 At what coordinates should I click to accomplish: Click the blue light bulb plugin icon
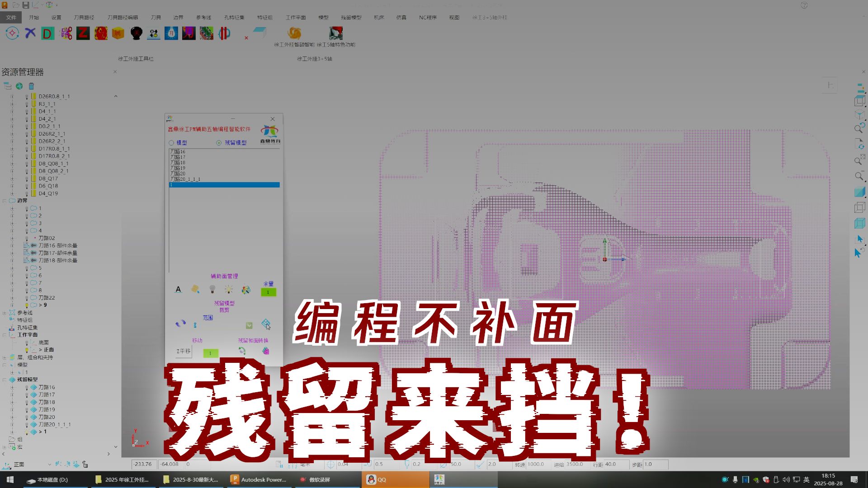pyautogui.click(x=171, y=33)
